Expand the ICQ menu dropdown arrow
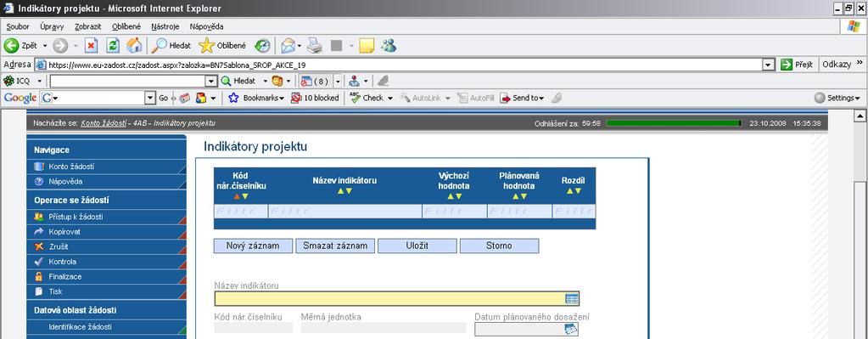The width and height of the screenshot is (868, 339). click(x=39, y=82)
